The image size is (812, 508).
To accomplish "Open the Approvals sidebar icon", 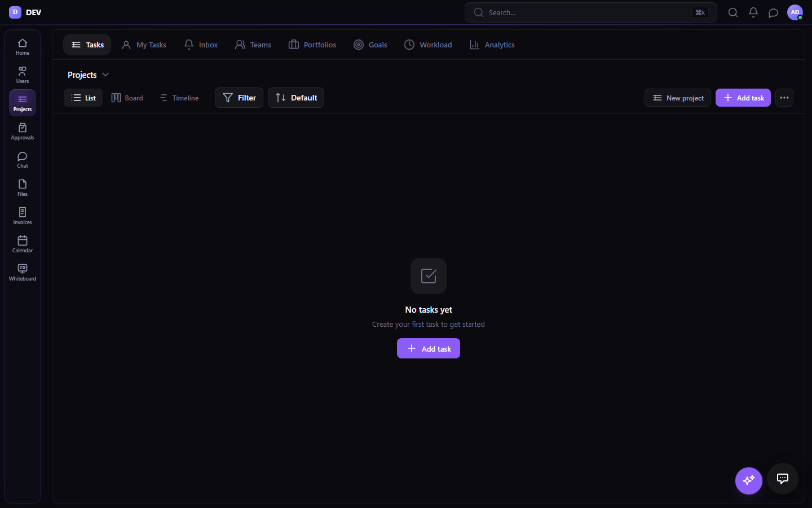I will 23,132.
